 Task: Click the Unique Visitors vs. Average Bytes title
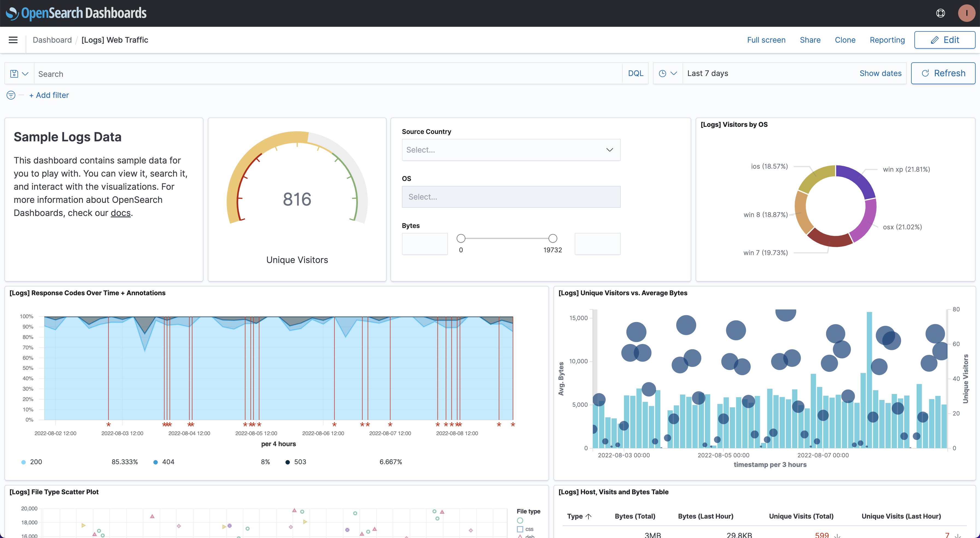pos(622,293)
